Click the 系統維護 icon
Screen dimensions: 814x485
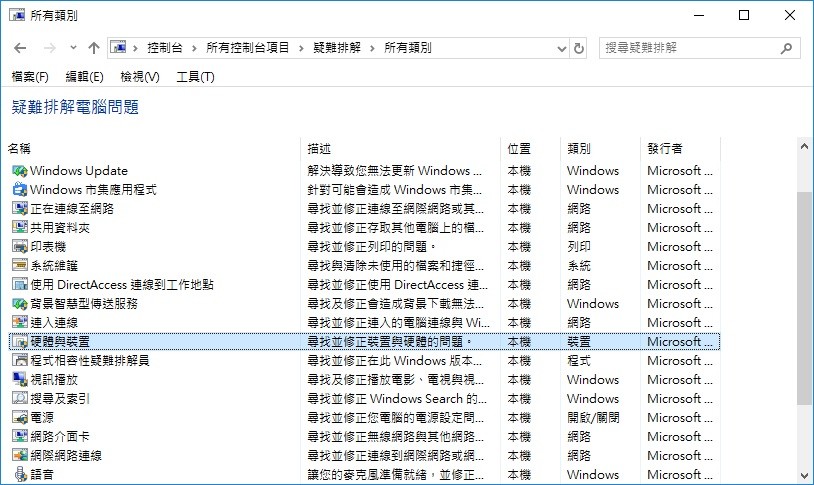20,265
